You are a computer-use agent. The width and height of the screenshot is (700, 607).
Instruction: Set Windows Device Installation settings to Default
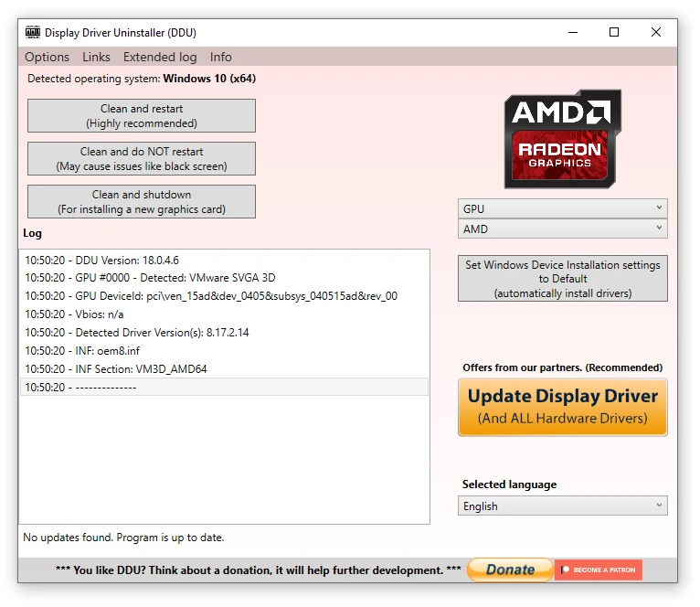point(563,278)
